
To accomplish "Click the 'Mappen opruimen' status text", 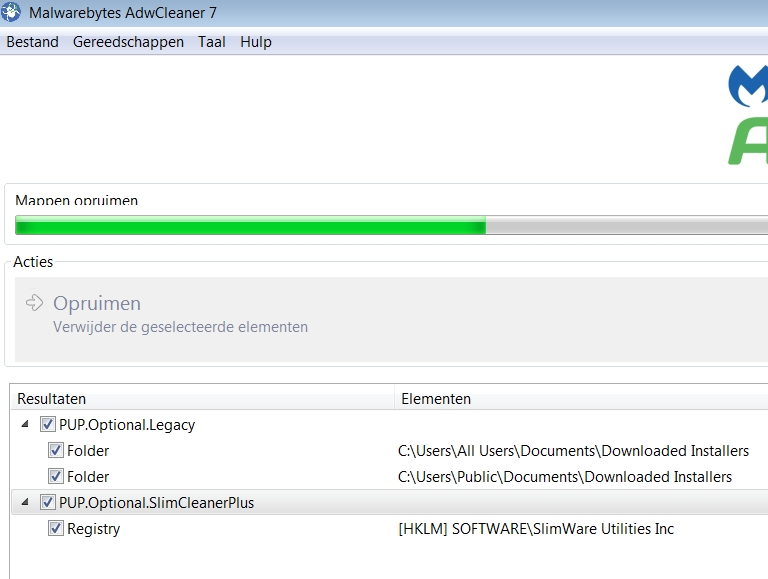I will 76,200.
